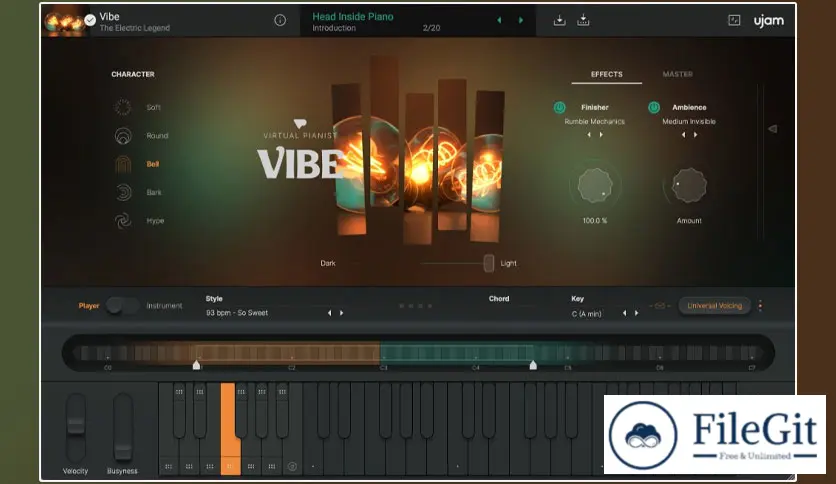Switch to the Bark character
Viewport: 836px width, 484px height.
click(154, 192)
